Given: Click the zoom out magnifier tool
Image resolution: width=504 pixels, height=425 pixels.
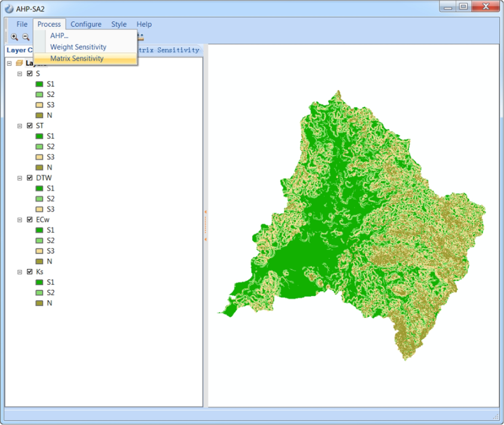Looking at the screenshot, I should tap(26, 36).
